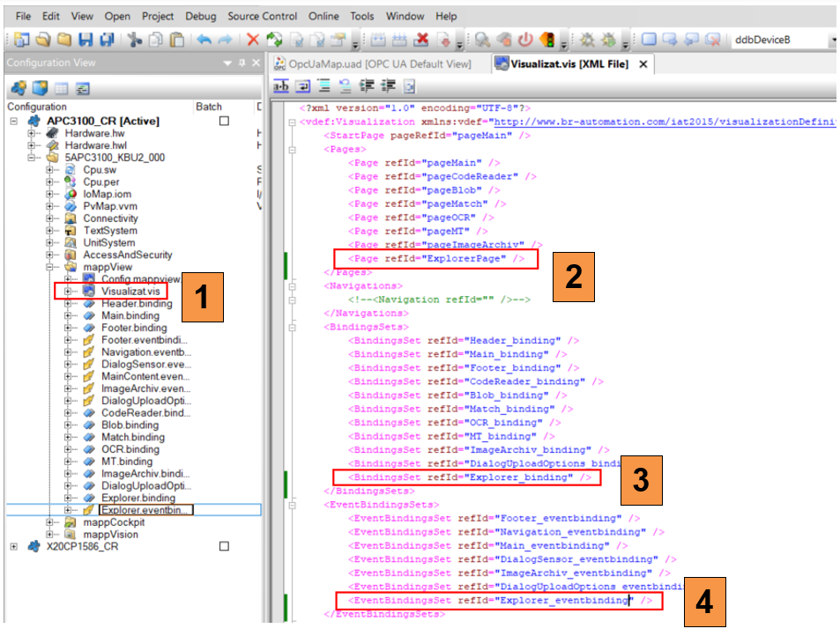Click the red power button icon
The image size is (840, 636).
point(526,40)
